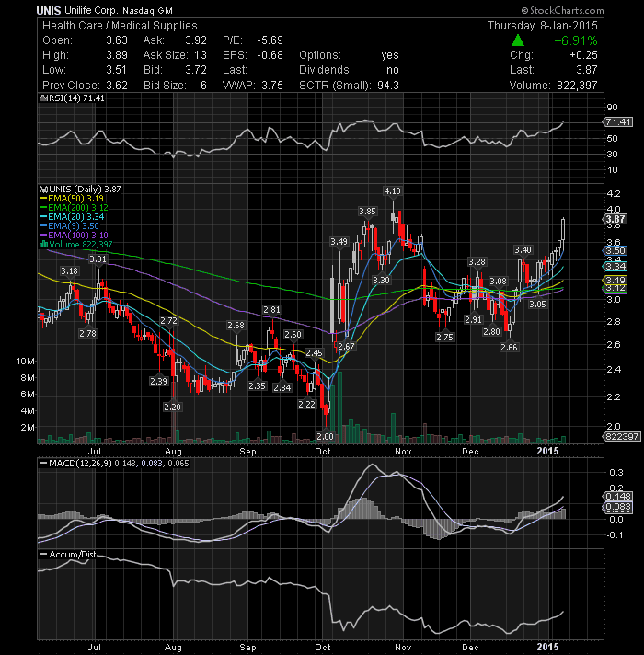Click the 3.85 high price marker

(x=367, y=212)
